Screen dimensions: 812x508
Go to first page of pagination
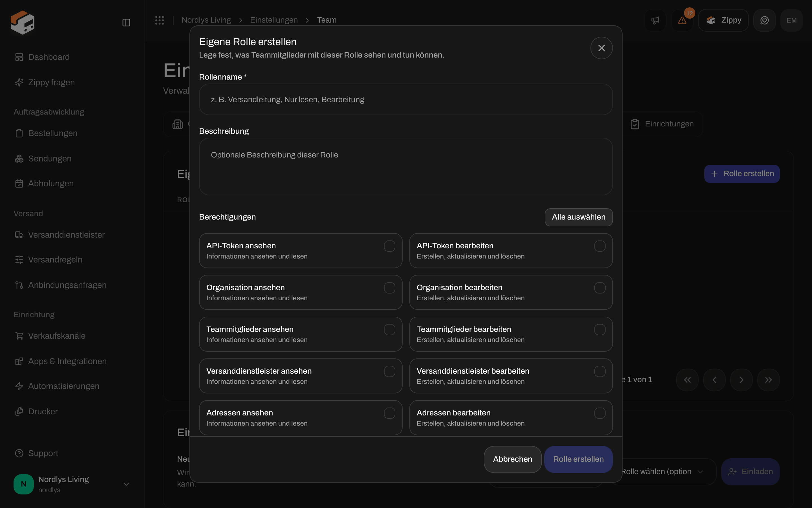[x=687, y=380]
